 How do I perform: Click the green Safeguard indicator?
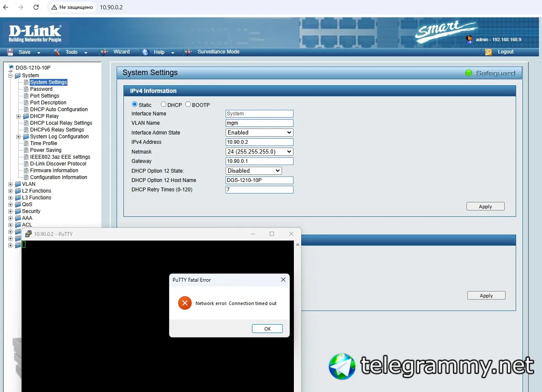click(x=469, y=73)
